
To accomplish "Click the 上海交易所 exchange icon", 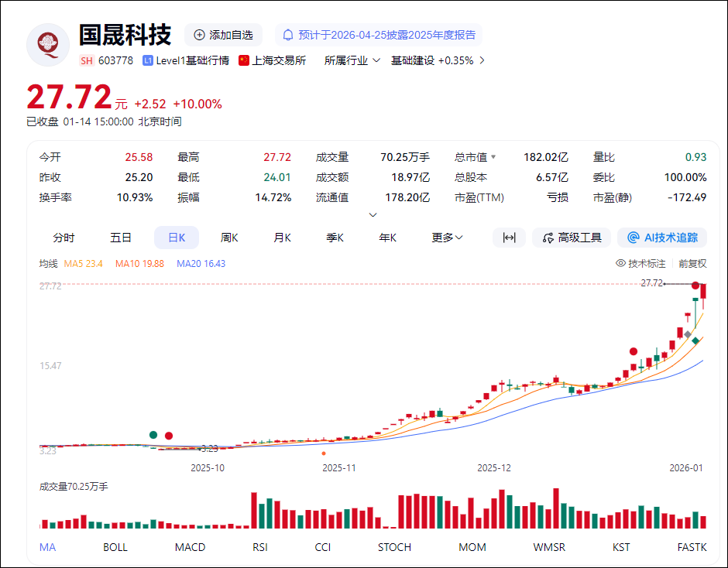I will (x=242, y=60).
